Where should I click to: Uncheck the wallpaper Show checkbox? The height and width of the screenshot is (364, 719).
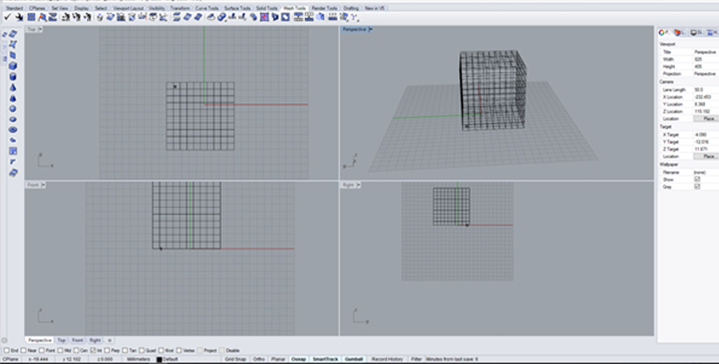[697, 180]
